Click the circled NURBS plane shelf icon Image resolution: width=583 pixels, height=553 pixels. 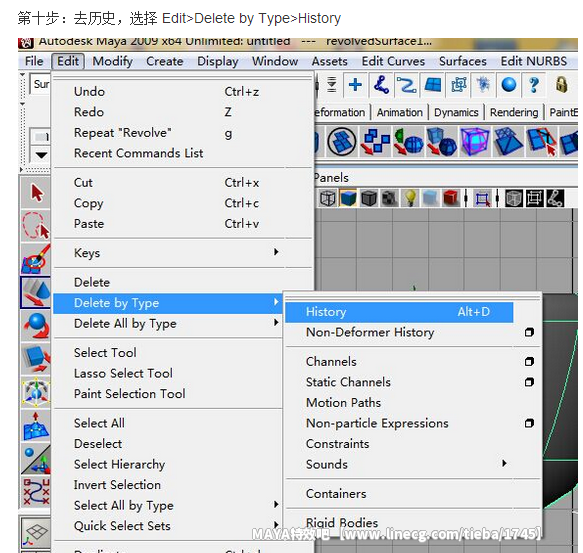(342, 141)
